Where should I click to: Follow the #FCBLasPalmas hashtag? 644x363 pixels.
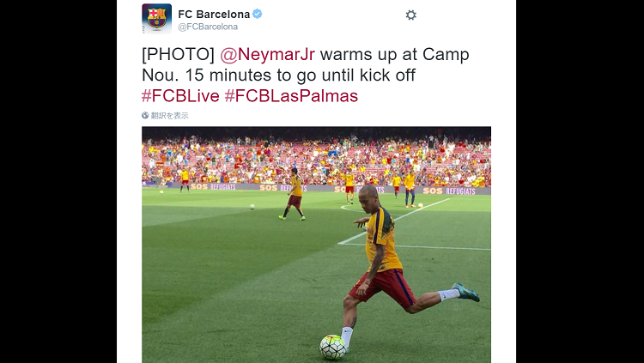pos(291,95)
